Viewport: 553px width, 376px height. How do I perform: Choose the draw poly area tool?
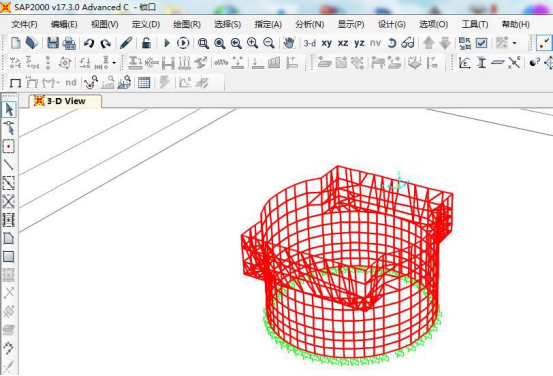9,238
